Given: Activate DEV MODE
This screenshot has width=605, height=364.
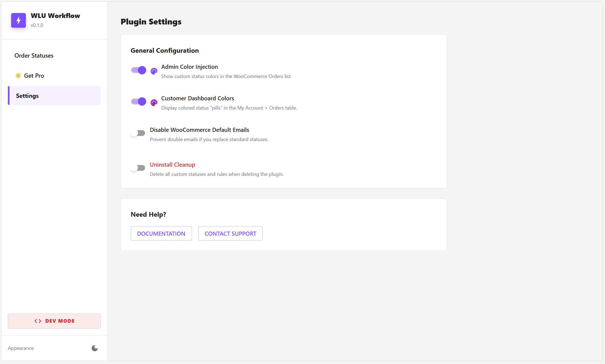Looking at the screenshot, I should (x=54, y=321).
